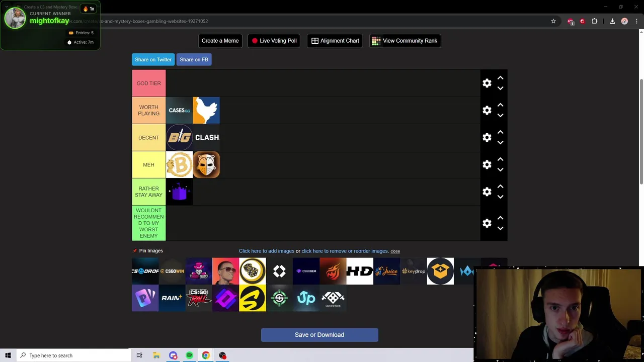Pick the CSDROP image from the pool
Image resolution: width=644 pixels, height=362 pixels.
coord(145,271)
